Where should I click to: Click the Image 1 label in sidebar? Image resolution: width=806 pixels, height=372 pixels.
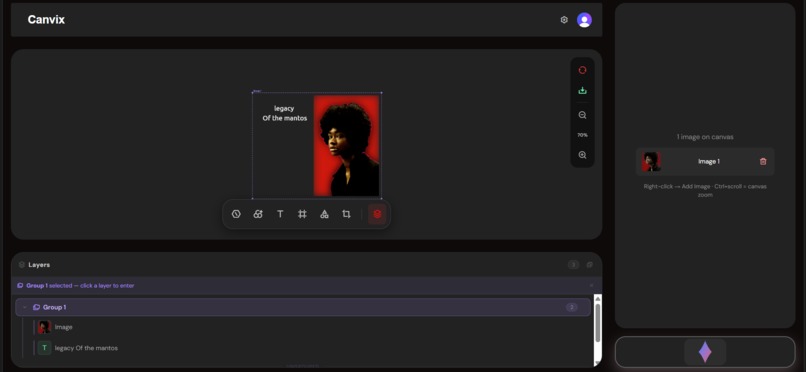(x=708, y=161)
